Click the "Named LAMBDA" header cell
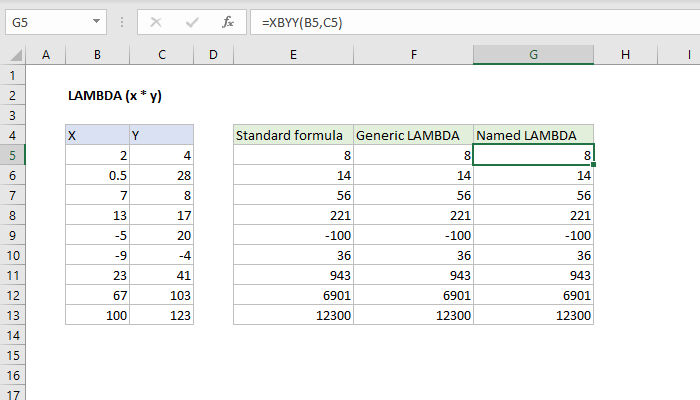This screenshot has width=700, height=400. coord(533,135)
